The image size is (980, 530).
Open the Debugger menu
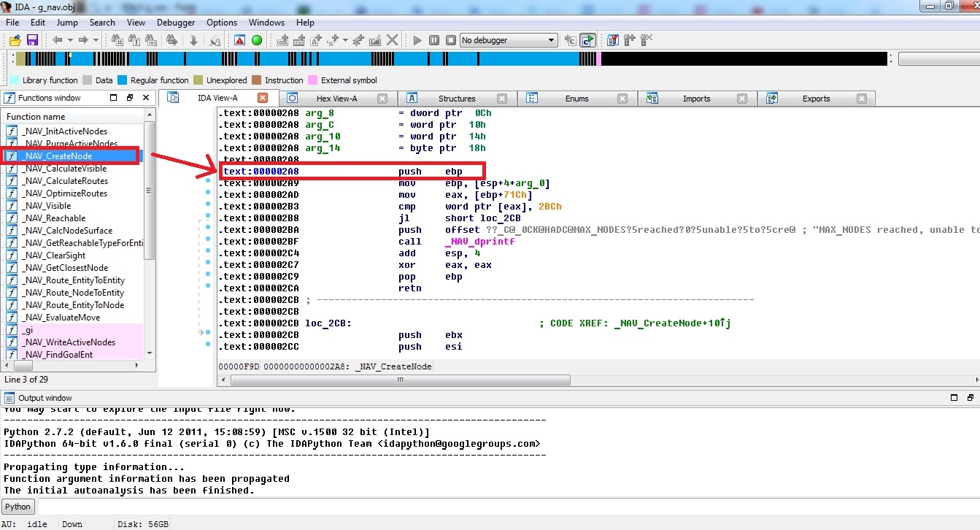176,23
